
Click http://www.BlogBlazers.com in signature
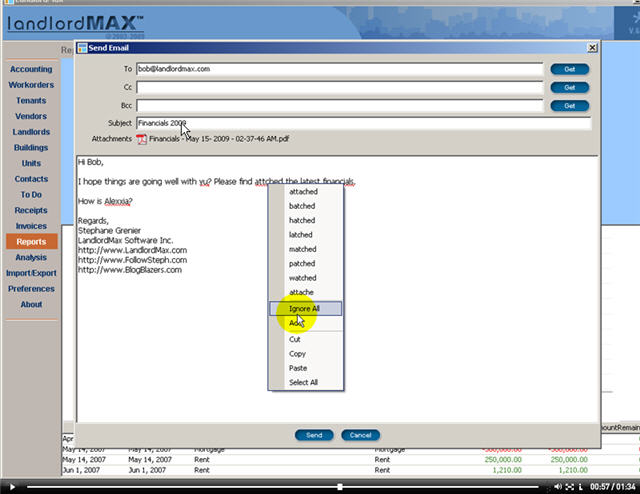coord(130,270)
